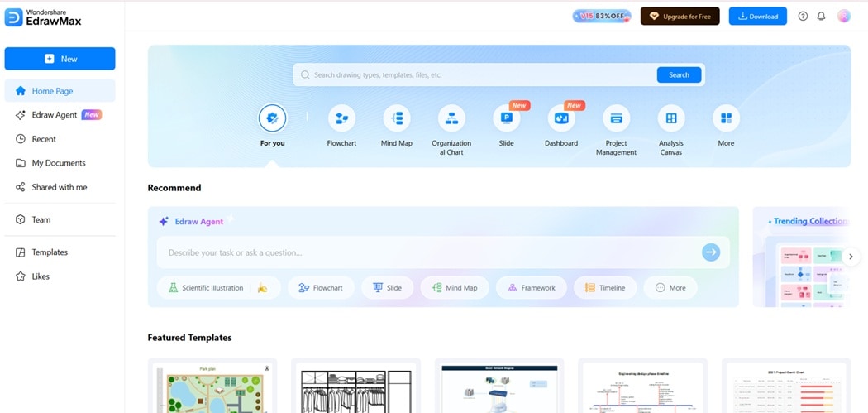Click the Team cube icon

click(21, 219)
